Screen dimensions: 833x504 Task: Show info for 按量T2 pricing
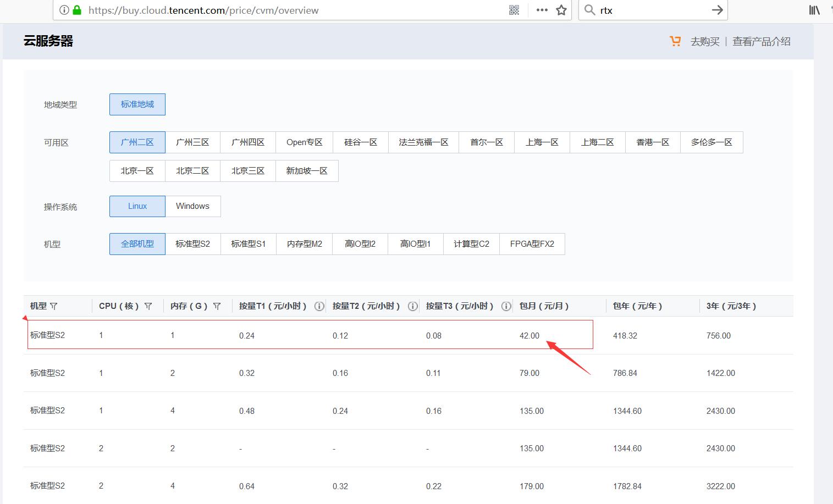412,306
